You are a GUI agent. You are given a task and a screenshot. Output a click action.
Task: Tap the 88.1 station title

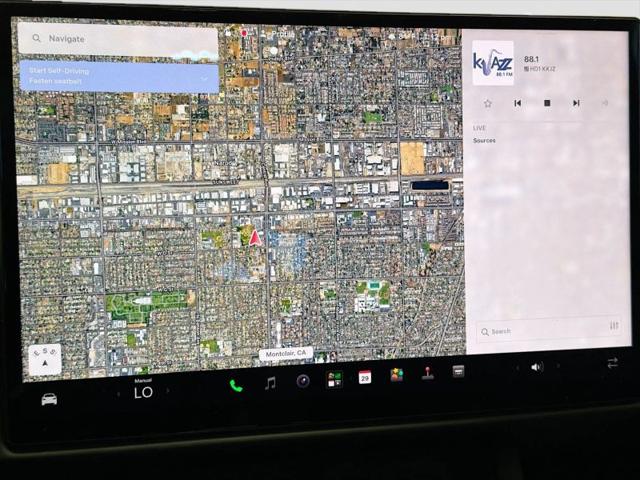click(x=531, y=59)
